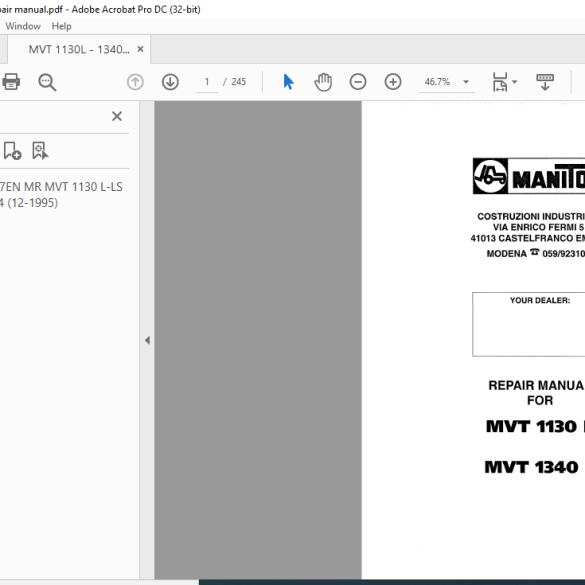The image size is (585, 585).
Task: Switch to the MVT 1130L - 1340 tab
Action: (x=79, y=49)
